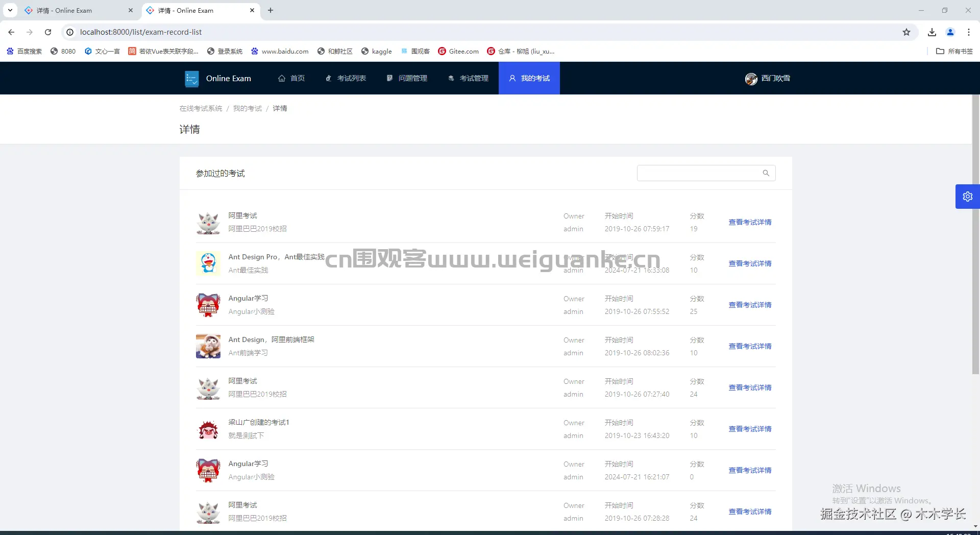This screenshot has width=980, height=535.
Task: Click the 梁山广创建的考试1 exam avatar
Action: (x=208, y=429)
